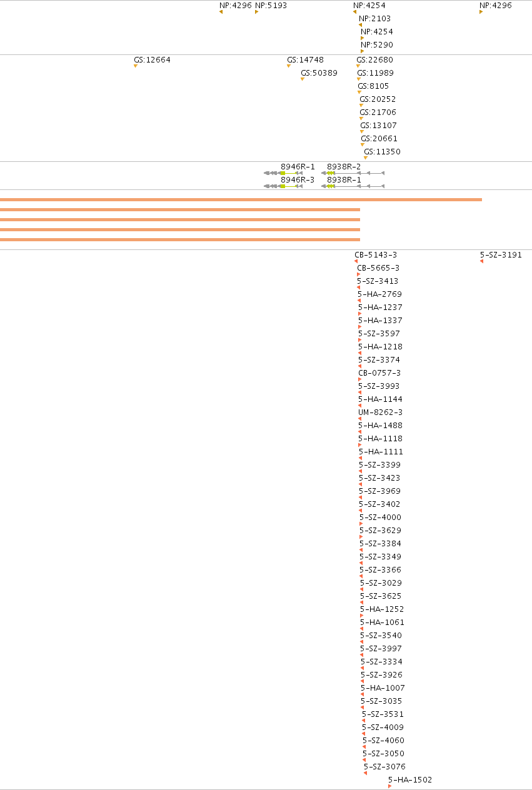Viewport: 532px width, 790px height.
Task: Click the longest orange alignment bar
Action: coord(241,199)
